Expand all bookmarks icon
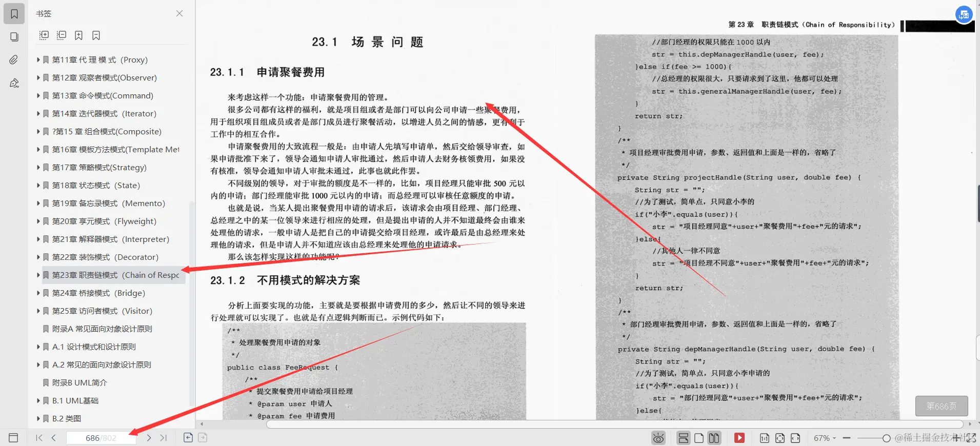This screenshot has width=980, height=446. pos(44,35)
